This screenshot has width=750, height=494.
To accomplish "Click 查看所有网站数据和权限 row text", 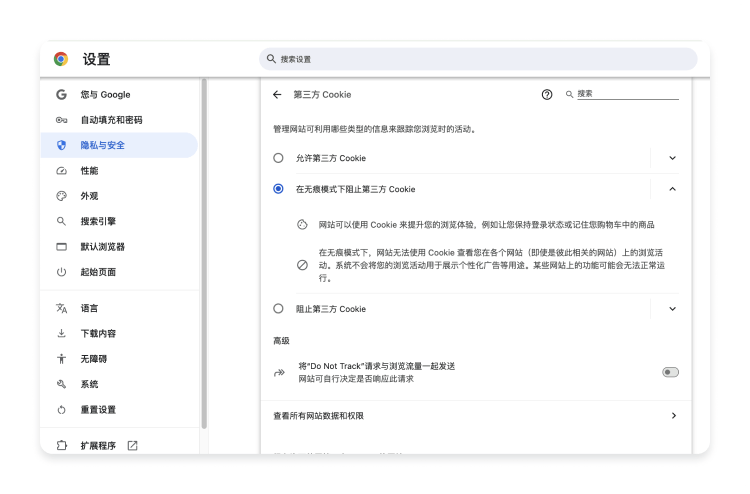I will coord(318,416).
